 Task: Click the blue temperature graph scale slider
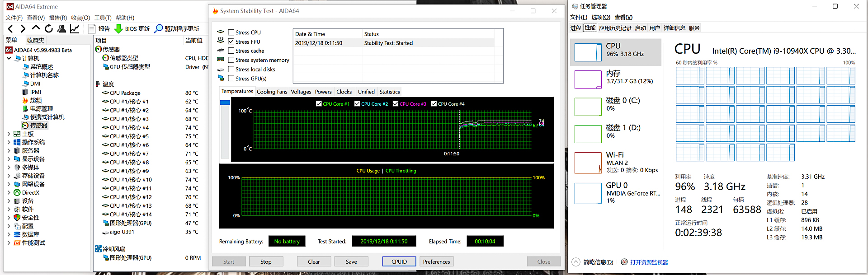pos(225,103)
